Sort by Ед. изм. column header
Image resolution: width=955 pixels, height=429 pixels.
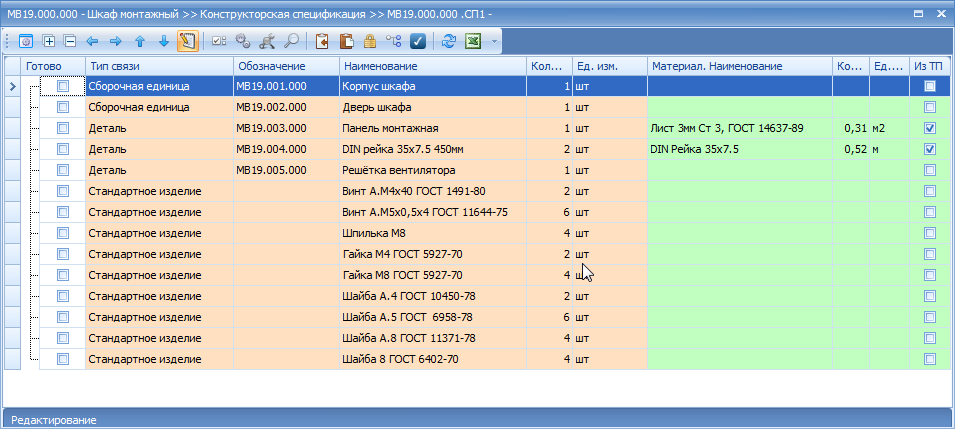[610, 66]
